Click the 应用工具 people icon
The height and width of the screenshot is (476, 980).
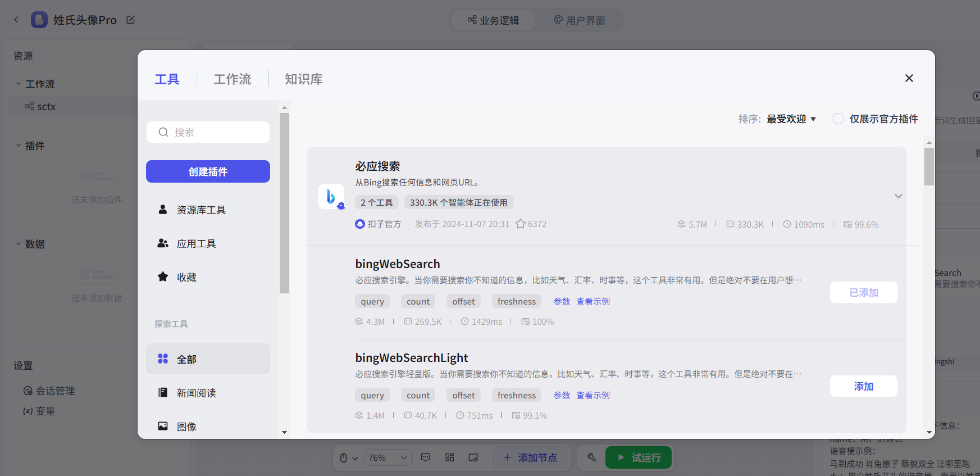pyautogui.click(x=163, y=243)
